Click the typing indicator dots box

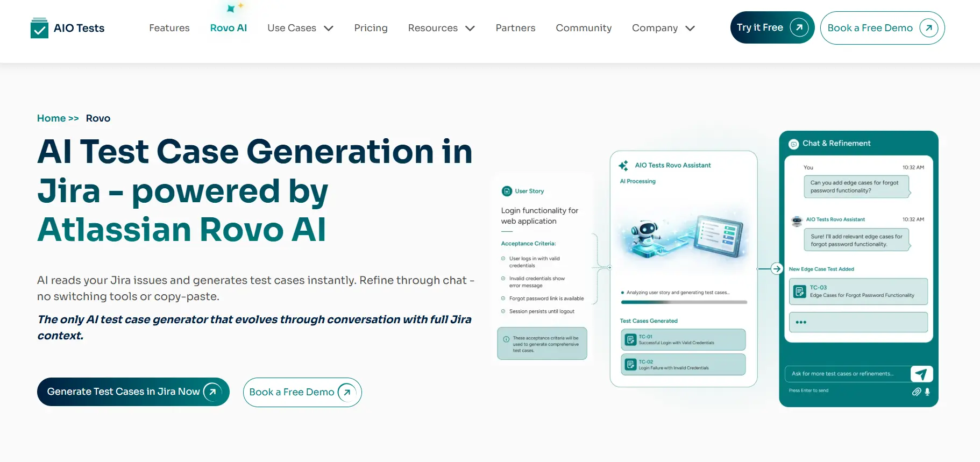[858, 322]
